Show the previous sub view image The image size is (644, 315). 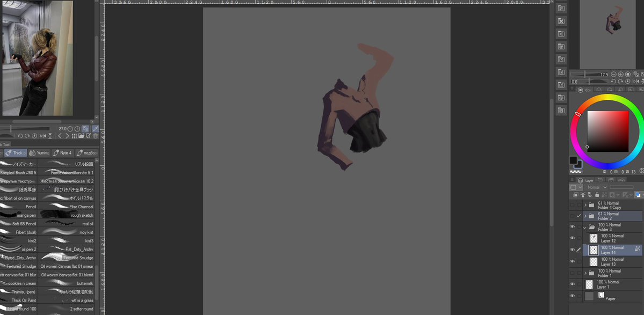click(60, 136)
